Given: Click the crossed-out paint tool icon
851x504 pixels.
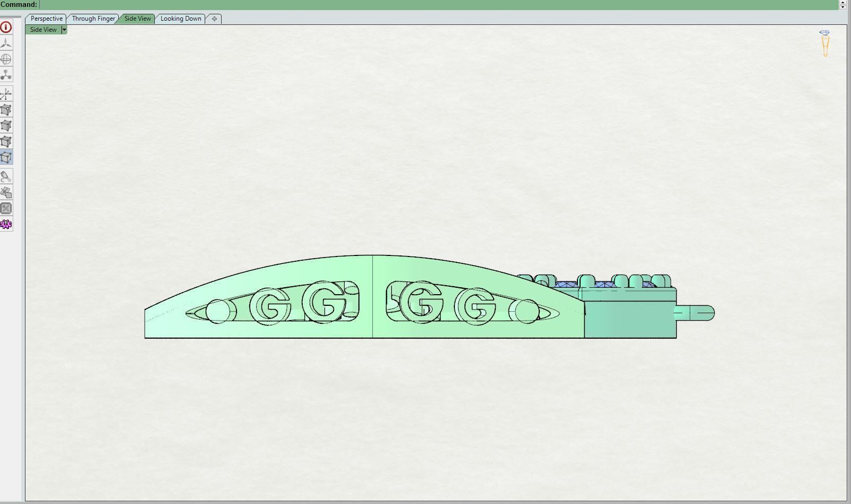Looking at the screenshot, I should point(6,192).
